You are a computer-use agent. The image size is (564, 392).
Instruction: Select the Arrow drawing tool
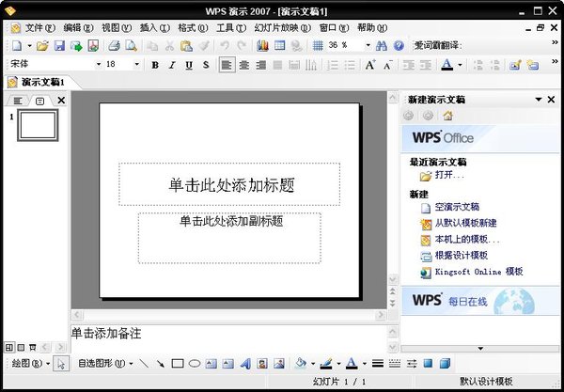point(161,364)
